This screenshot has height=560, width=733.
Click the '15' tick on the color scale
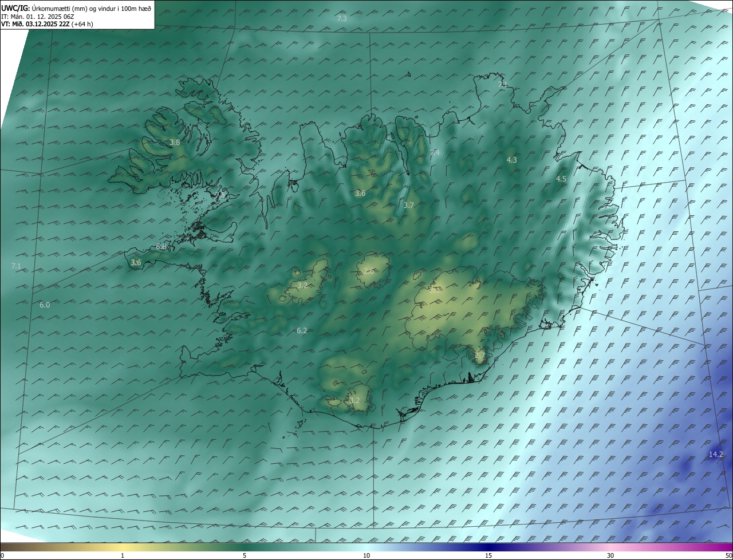click(x=488, y=556)
